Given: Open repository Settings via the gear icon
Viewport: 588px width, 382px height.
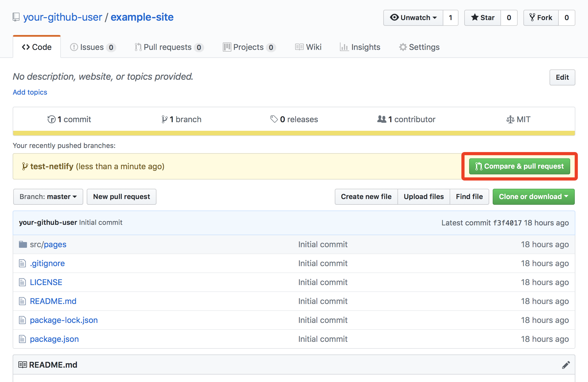Looking at the screenshot, I should pyautogui.click(x=419, y=47).
